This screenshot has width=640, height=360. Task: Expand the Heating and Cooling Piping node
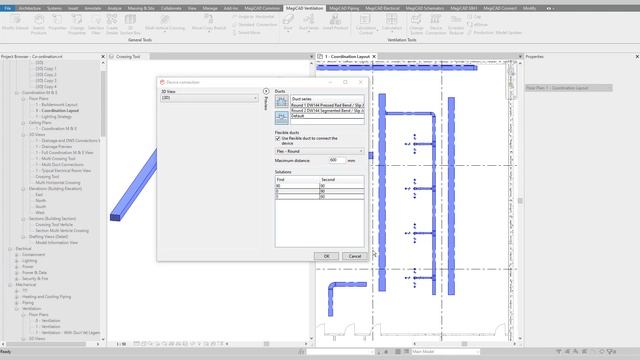click(17, 297)
